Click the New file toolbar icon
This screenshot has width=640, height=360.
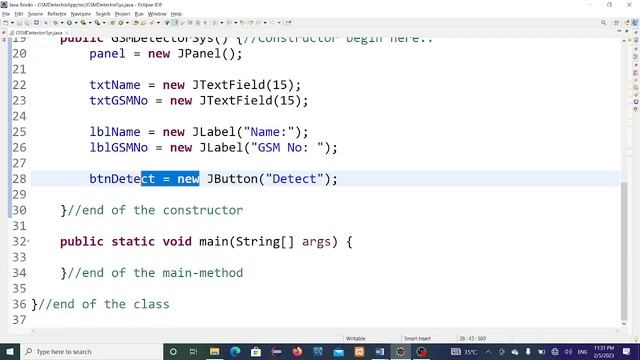coord(6,23)
